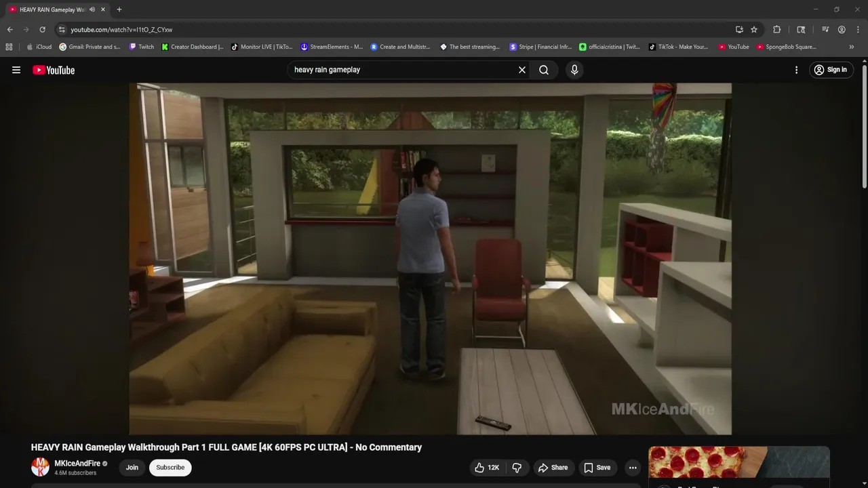Viewport: 868px width, 488px height.
Task: Open the StreamElements bookmark
Action: coord(332,47)
